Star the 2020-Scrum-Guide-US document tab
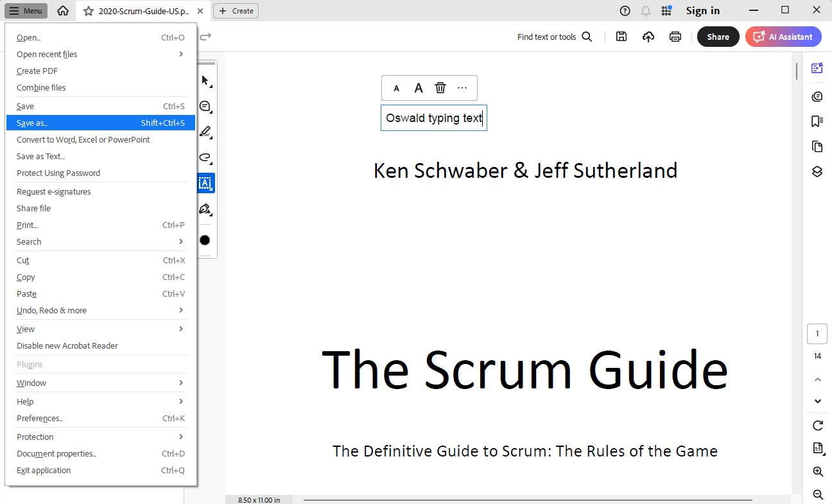This screenshot has width=832, height=504. (x=89, y=11)
